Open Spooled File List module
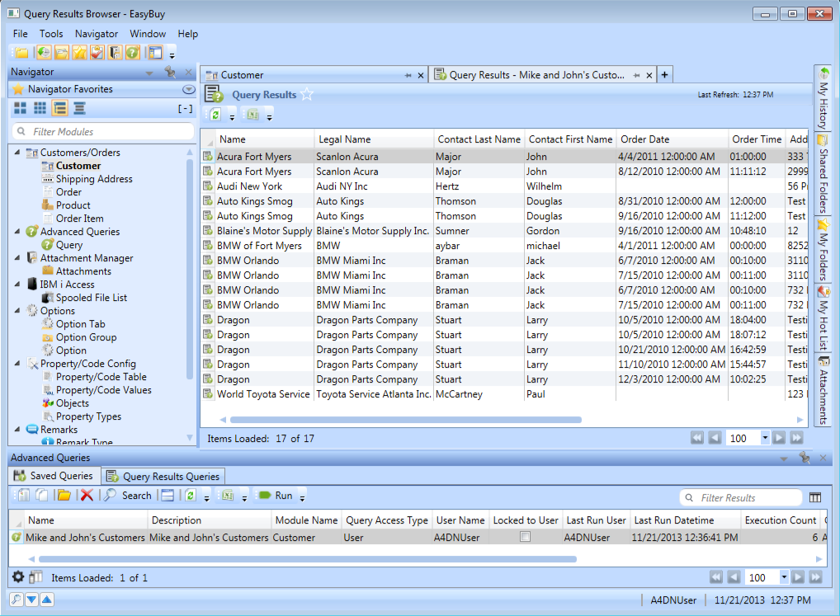The height and width of the screenshot is (616, 840). pyautogui.click(x=92, y=298)
